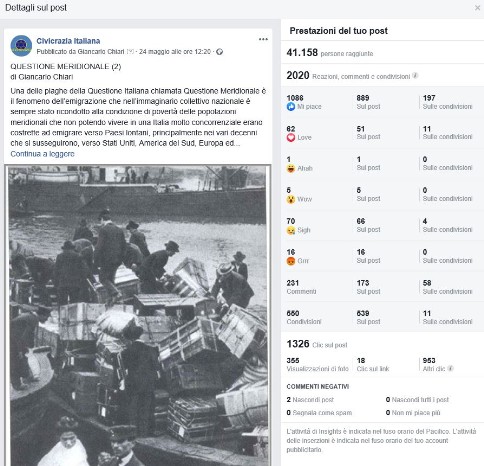The height and width of the screenshot is (466, 484).
Task: Click the blue thumbs-up Mi piace icon
Action: pyautogui.click(x=291, y=107)
